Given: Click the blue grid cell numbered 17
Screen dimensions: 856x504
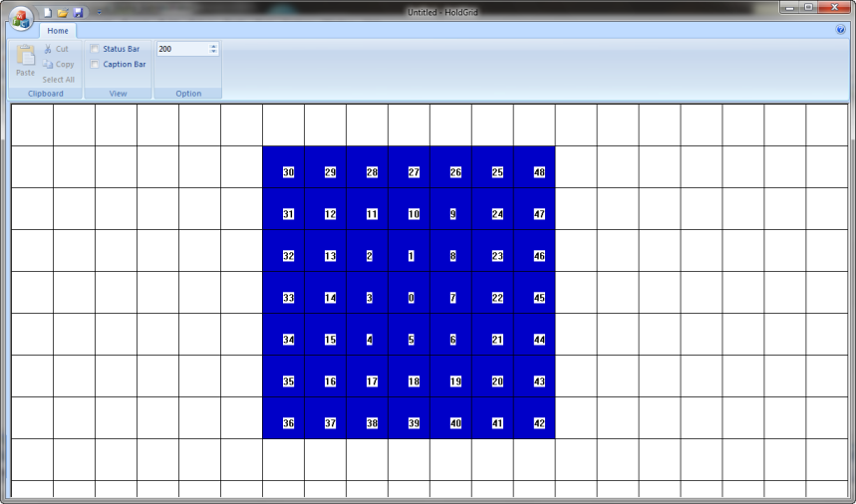Looking at the screenshot, I should click(367, 376).
